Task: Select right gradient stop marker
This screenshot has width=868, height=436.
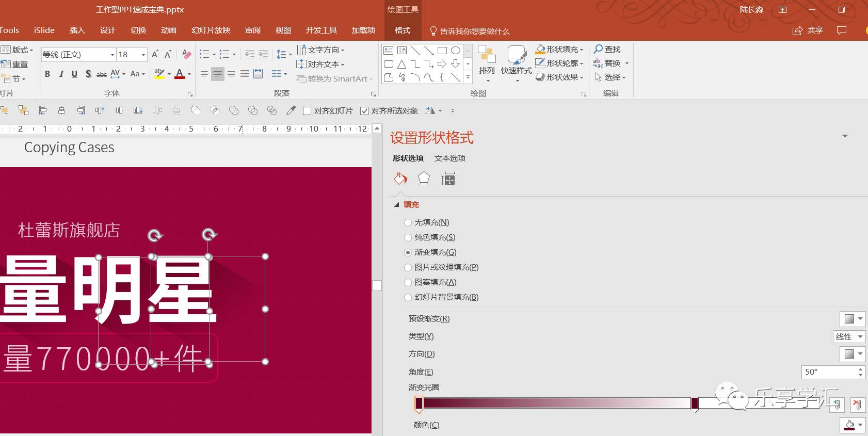Action: point(695,404)
